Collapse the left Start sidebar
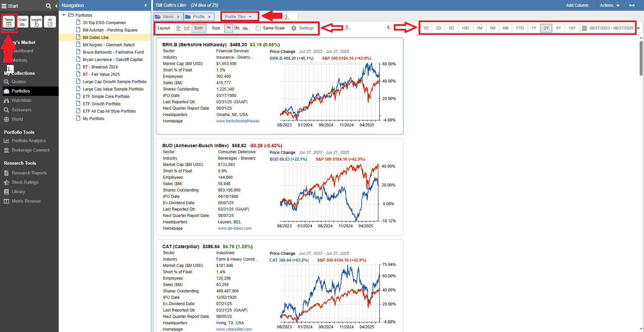Screen dimensions: 644x332 pyautogui.click(x=56, y=6)
